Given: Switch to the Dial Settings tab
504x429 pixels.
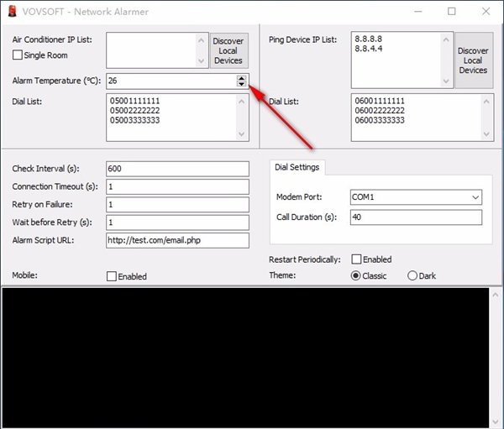Looking at the screenshot, I should tap(297, 167).
